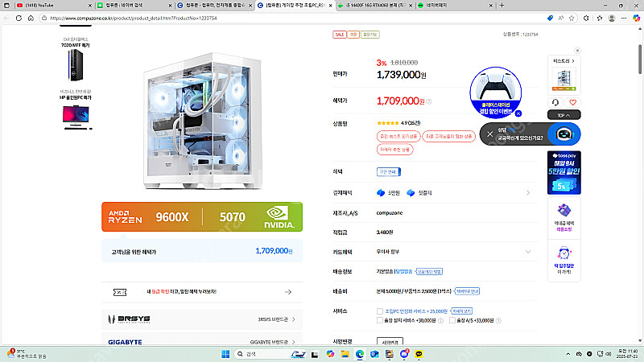The width and height of the screenshot is (644, 362).
Task: Open recently viewed product thumbnail in history
Action: 564,80
